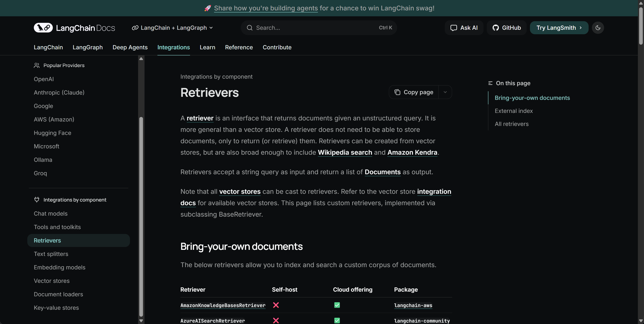The image size is (644, 324).
Task: Click the sidebar scrollbar thumb
Action: click(x=141, y=217)
